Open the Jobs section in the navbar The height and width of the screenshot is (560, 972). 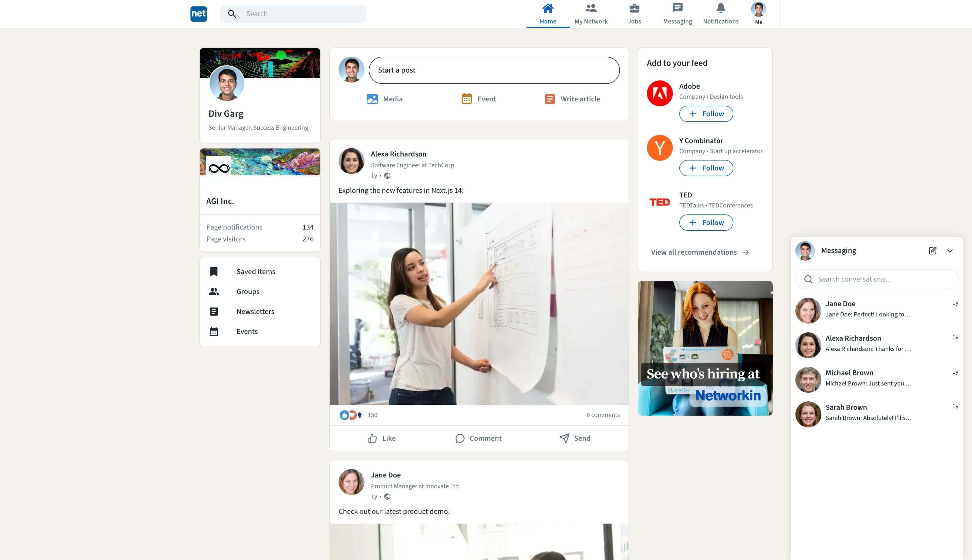(x=634, y=14)
